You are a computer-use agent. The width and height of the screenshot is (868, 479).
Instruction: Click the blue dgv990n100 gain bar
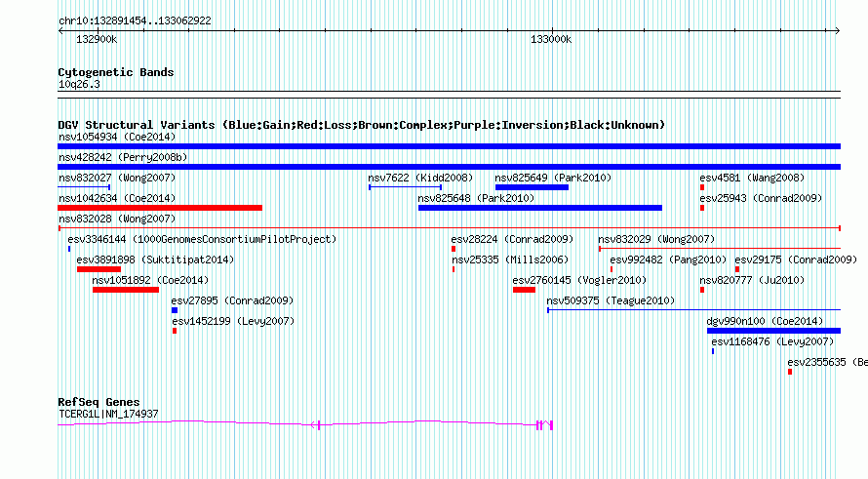(x=773, y=331)
